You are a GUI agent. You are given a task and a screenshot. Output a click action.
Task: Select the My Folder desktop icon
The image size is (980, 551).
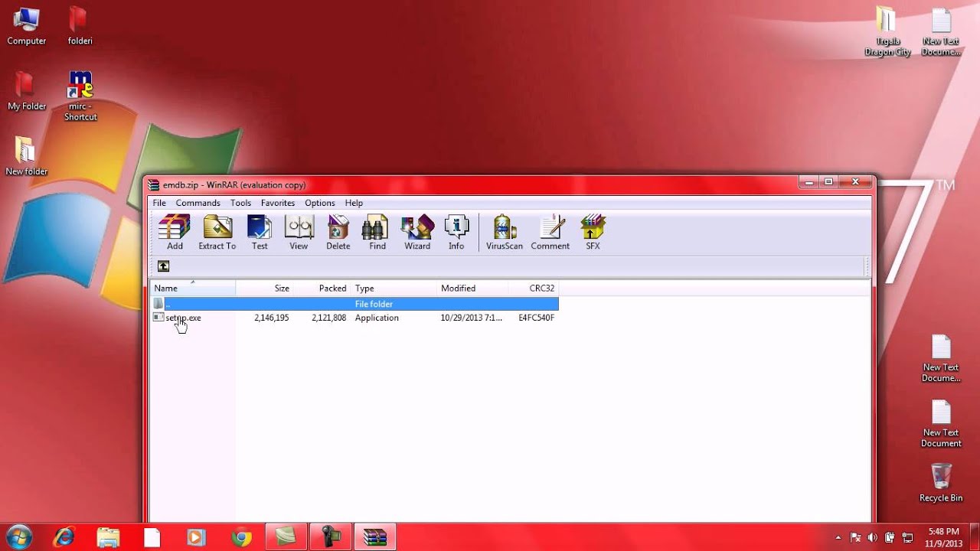point(27,92)
